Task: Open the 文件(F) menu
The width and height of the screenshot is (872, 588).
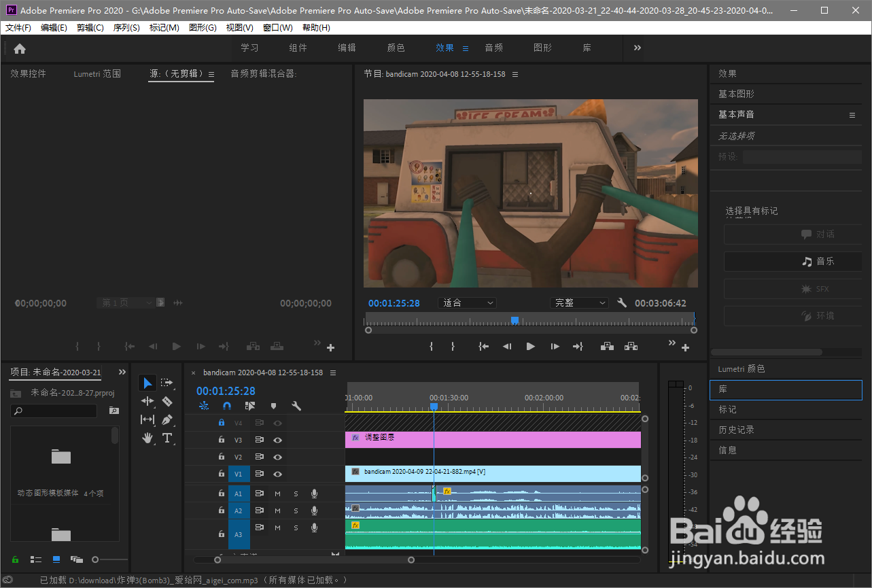Action: tap(18, 28)
